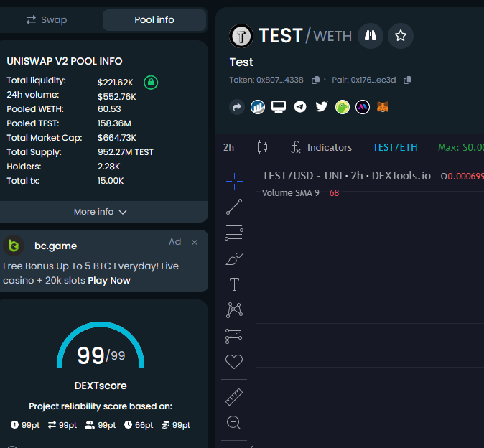The height and width of the screenshot is (448, 484).
Task: Select the crosshair cursor tool
Action: coord(234,181)
